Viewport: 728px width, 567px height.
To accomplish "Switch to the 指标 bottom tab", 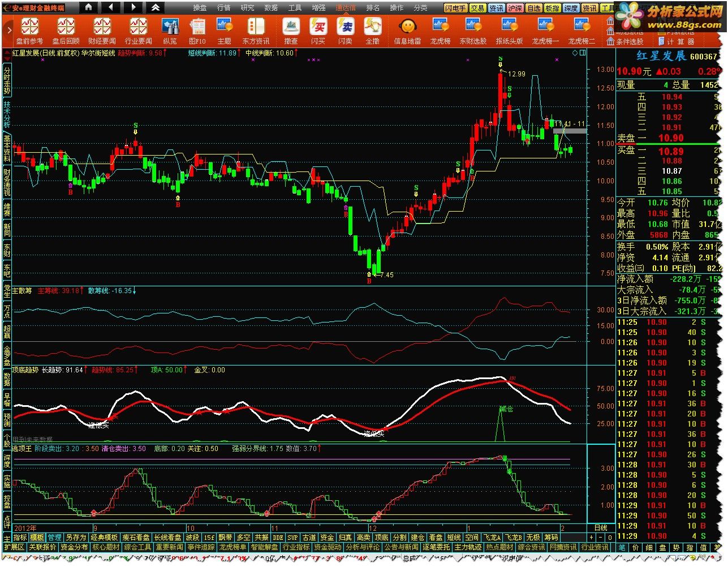I will [20, 537].
